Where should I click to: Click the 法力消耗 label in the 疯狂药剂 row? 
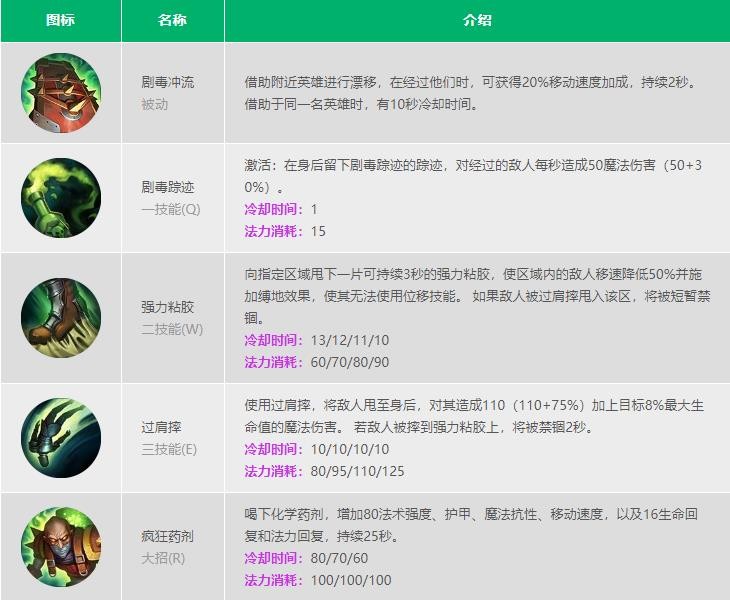coord(274,580)
